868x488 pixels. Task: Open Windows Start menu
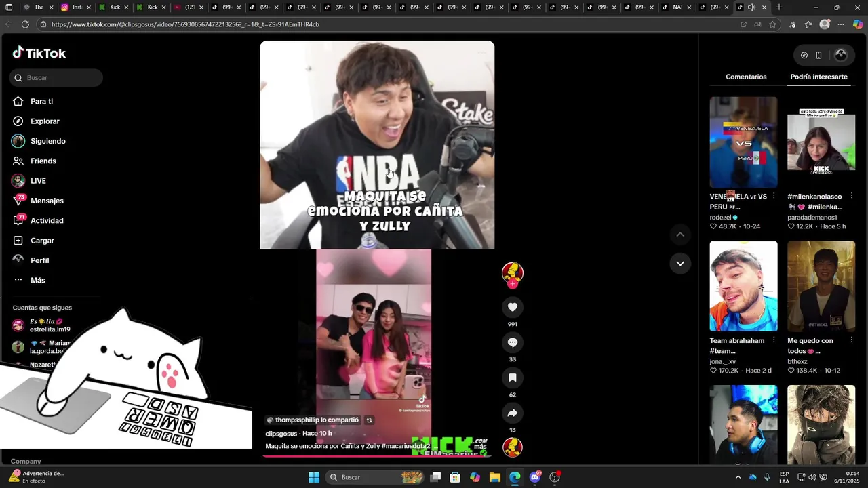(x=314, y=477)
